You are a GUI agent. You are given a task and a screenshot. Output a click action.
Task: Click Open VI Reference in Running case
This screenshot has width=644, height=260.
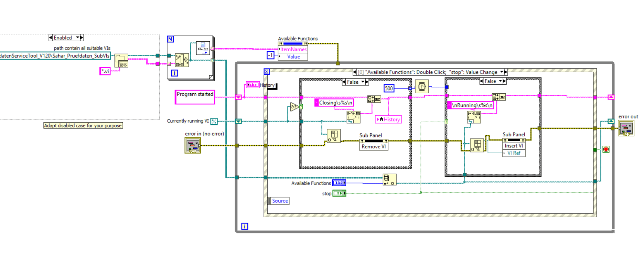(x=477, y=145)
